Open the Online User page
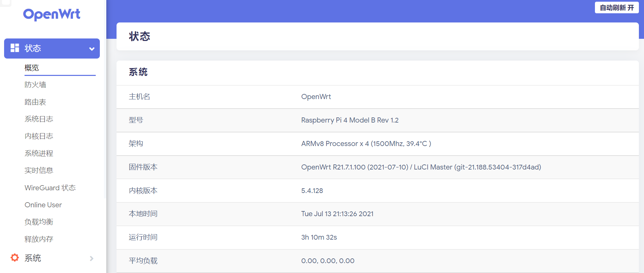The height and width of the screenshot is (273, 644). pos(43,205)
